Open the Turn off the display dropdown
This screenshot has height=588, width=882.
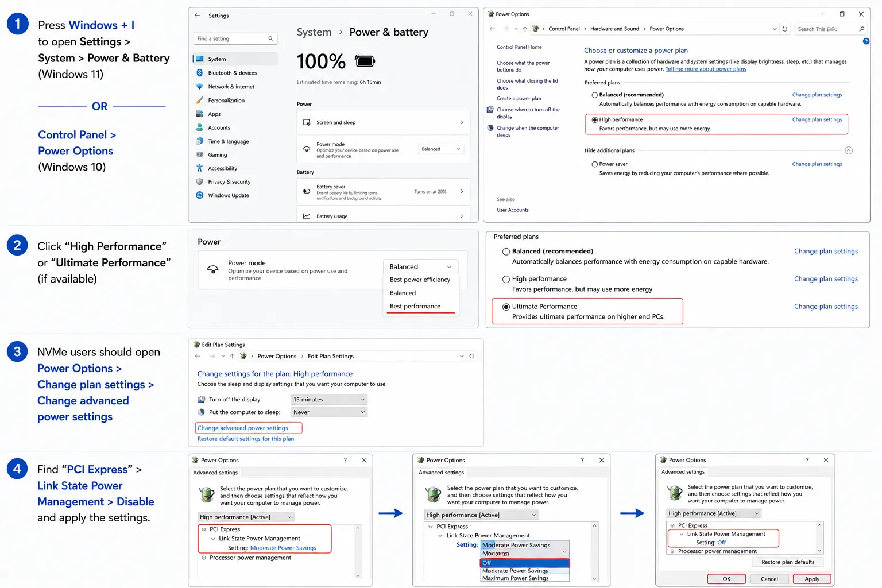(x=329, y=399)
